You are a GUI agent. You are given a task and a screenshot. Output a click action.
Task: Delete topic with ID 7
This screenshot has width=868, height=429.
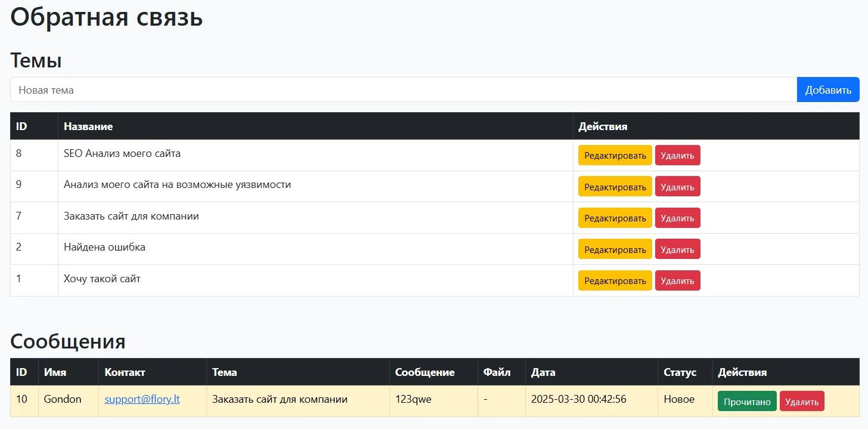pos(677,218)
